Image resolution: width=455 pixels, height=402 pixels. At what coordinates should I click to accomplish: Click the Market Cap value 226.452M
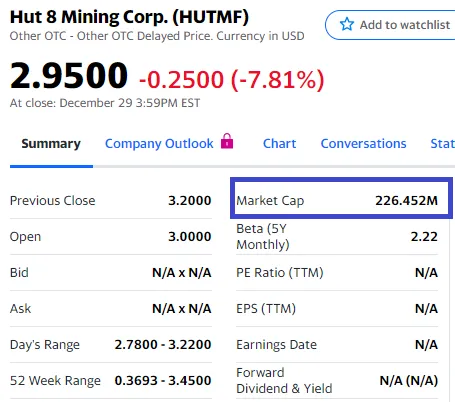click(406, 201)
